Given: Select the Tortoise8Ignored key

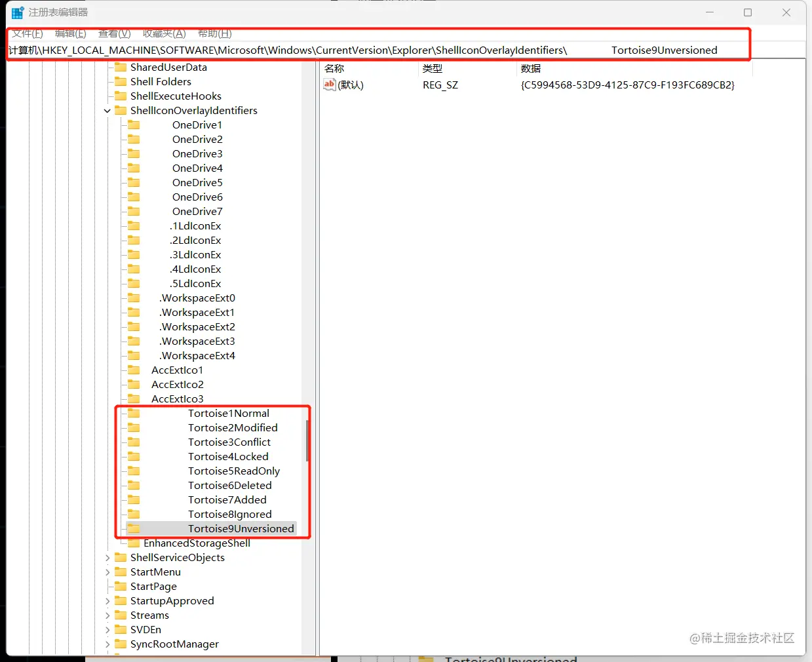Looking at the screenshot, I should pyautogui.click(x=230, y=514).
